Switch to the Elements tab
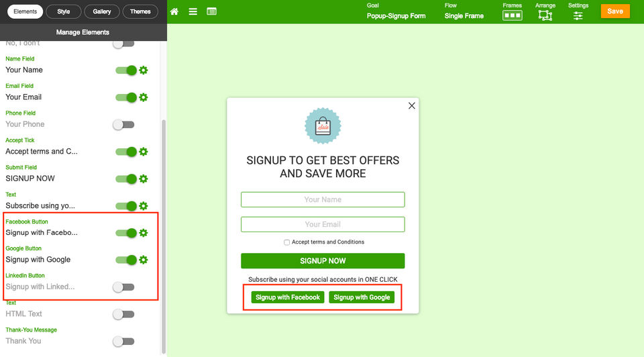 tap(25, 11)
